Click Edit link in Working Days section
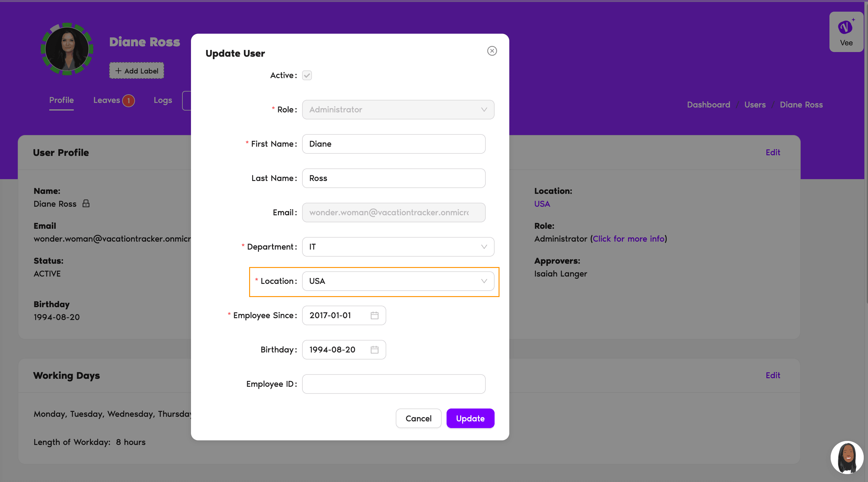868x482 pixels. pos(773,375)
